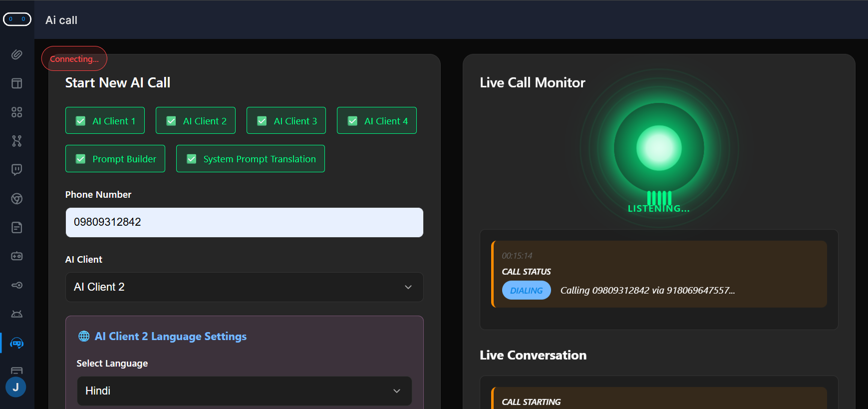
Task: Toggle the System Prompt Translation checkbox
Action: coord(191,159)
